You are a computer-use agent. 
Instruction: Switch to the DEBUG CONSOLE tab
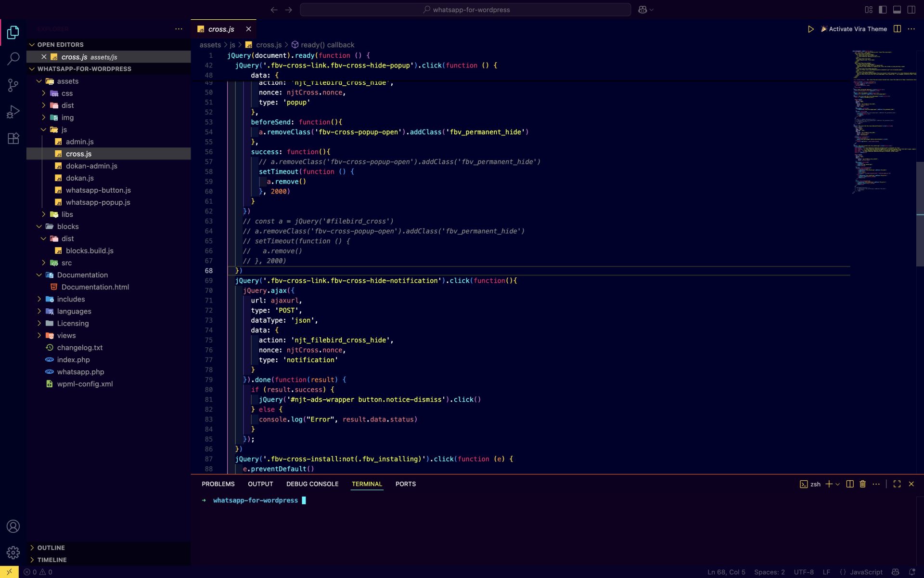click(312, 484)
